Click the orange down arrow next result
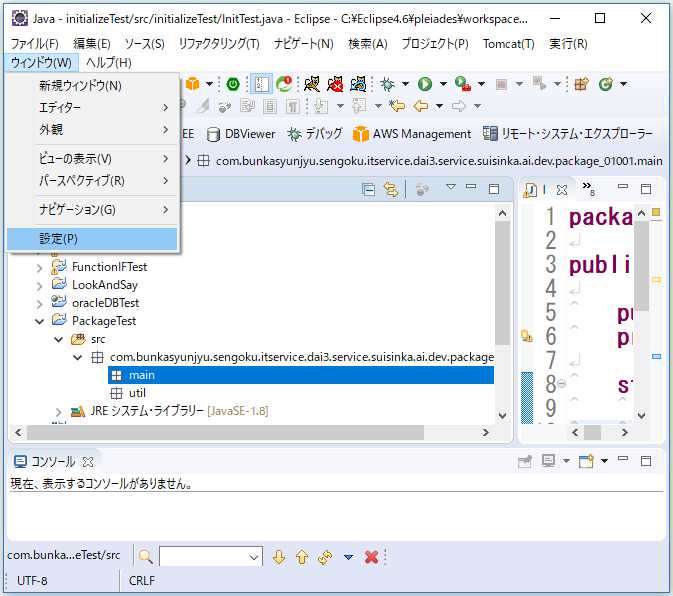 coord(279,557)
